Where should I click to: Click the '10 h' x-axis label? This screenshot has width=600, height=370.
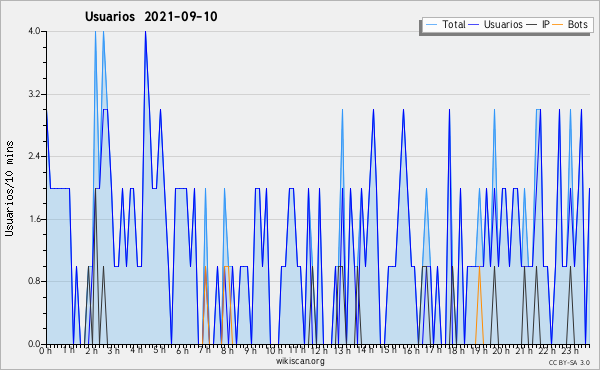[274, 350]
